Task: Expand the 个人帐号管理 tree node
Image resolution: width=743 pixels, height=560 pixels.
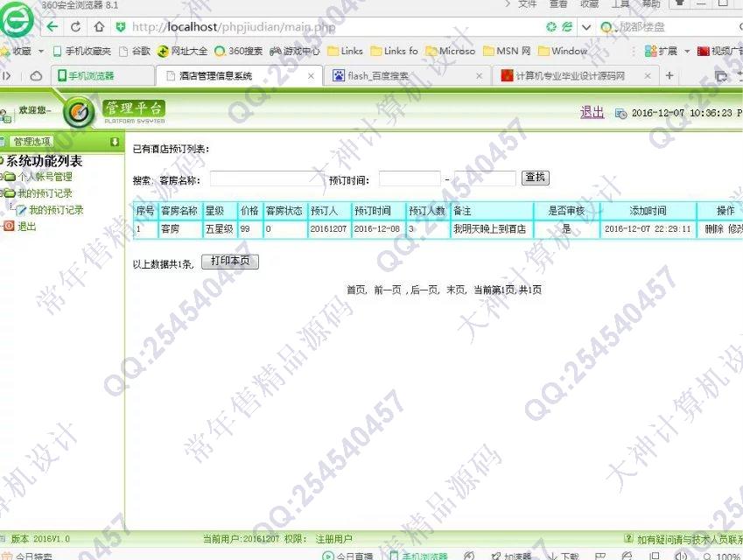Action: point(3,177)
